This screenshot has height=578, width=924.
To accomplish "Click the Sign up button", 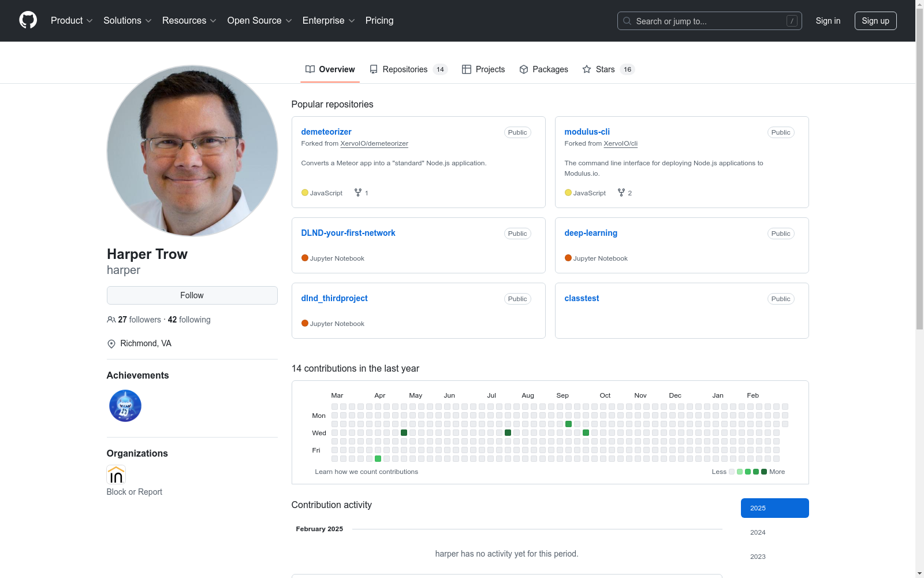I will [x=875, y=21].
